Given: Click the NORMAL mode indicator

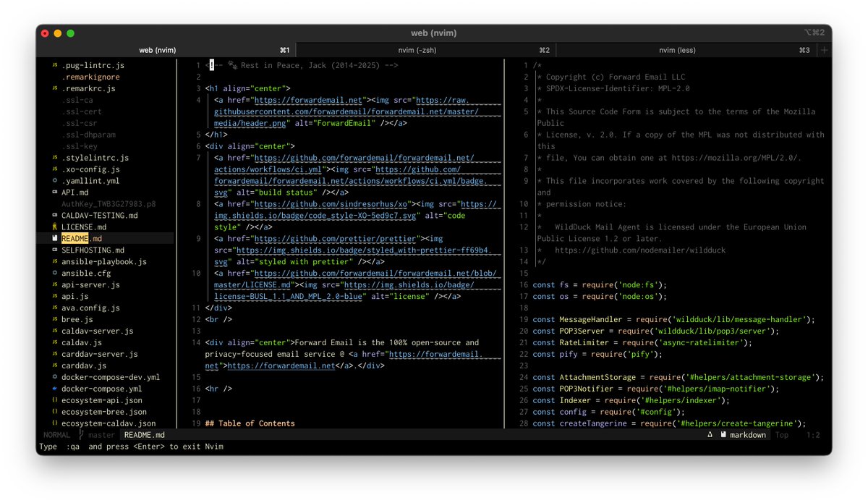Looking at the screenshot, I should (56, 435).
